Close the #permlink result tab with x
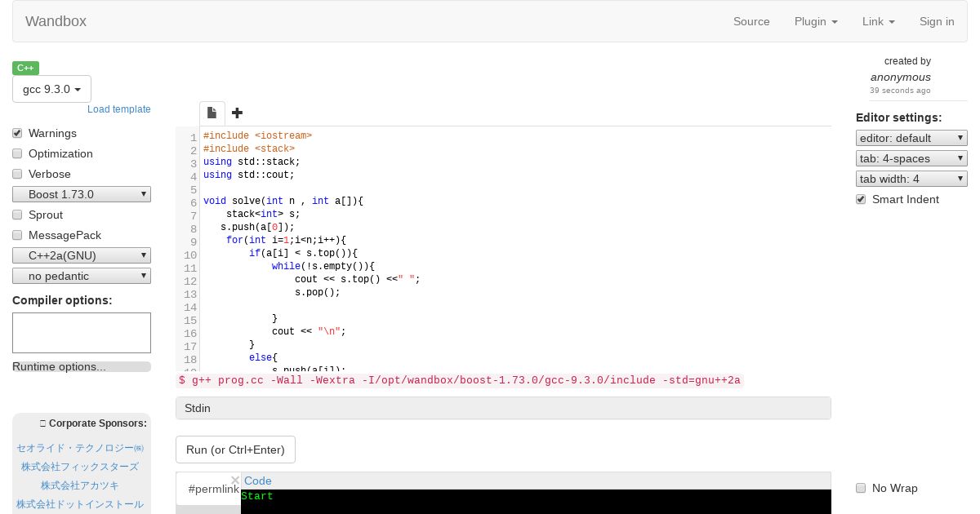Screen dimensions: 980x514 point(235,481)
